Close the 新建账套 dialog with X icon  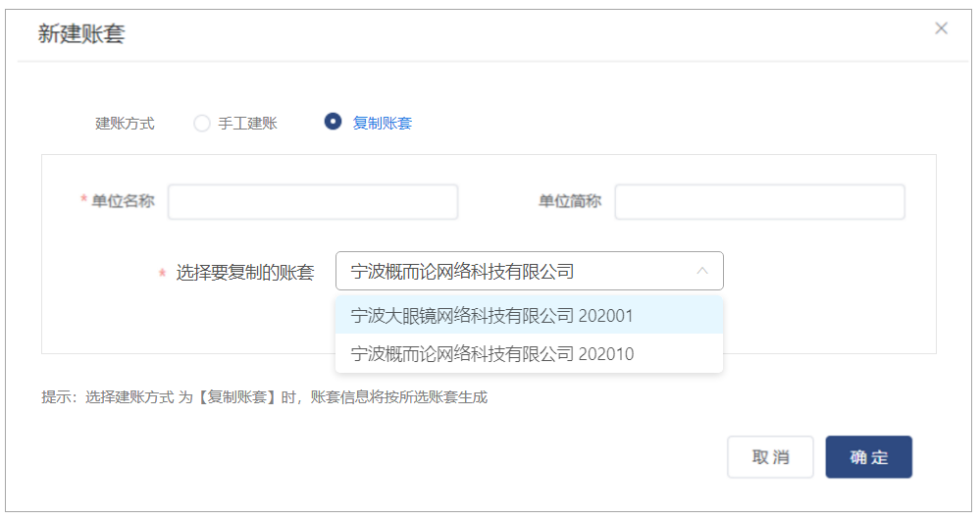pos(941,28)
